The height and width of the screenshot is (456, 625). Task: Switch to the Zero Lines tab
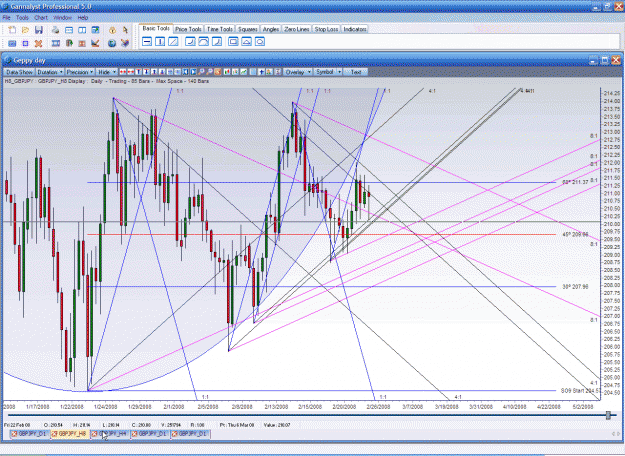click(297, 29)
